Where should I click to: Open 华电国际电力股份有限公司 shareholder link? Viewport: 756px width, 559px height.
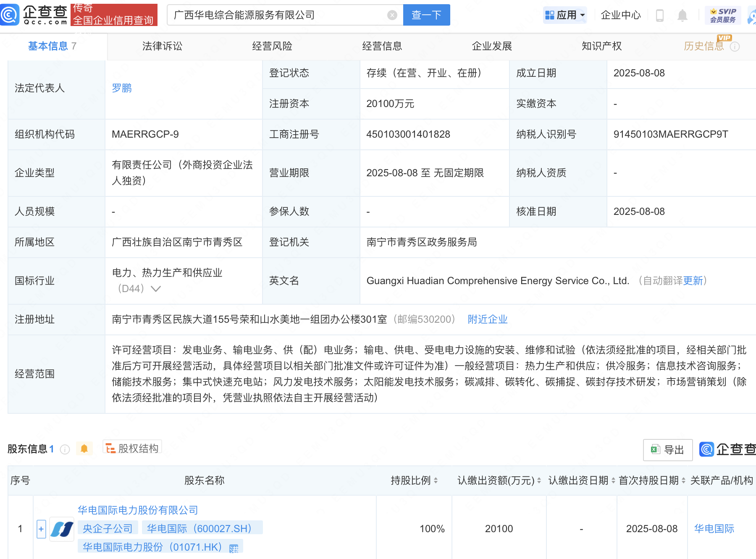coord(138,510)
